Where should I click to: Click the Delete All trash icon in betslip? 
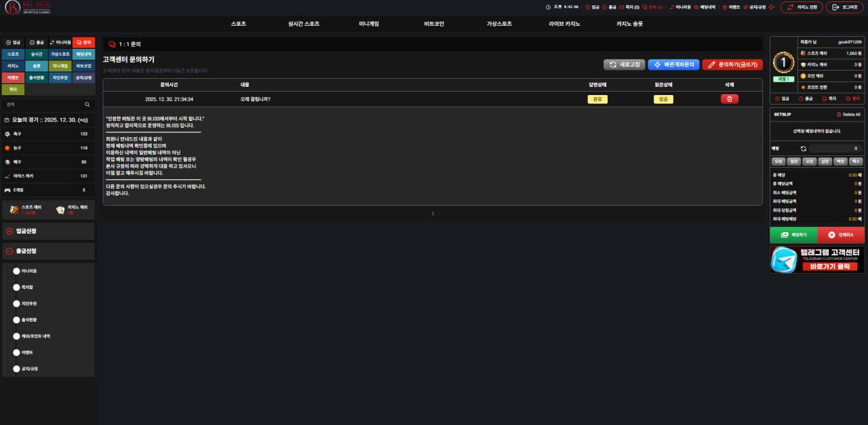pyautogui.click(x=839, y=115)
